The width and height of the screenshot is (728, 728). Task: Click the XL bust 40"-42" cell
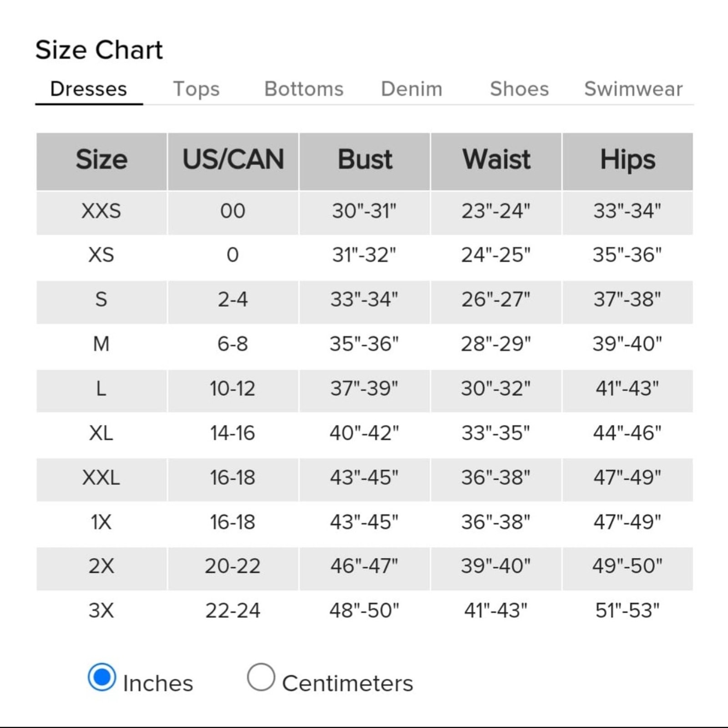[x=364, y=433]
